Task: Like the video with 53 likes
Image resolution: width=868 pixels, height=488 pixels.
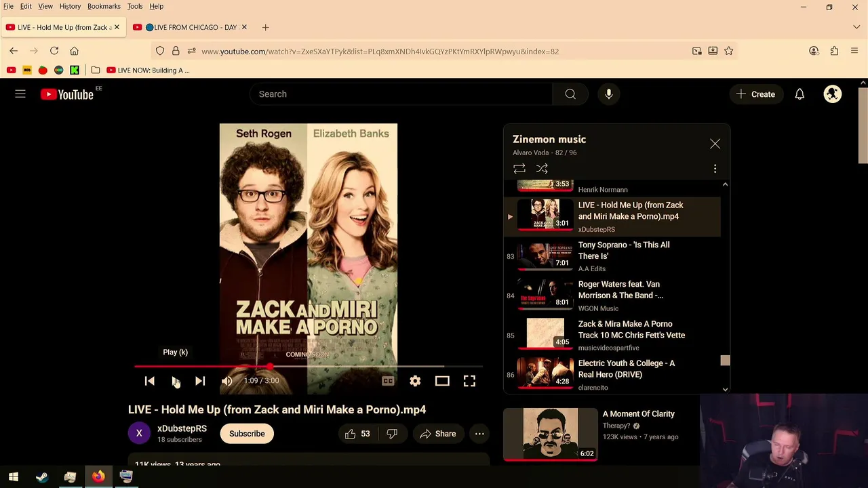Action: pyautogui.click(x=358, y=434)
